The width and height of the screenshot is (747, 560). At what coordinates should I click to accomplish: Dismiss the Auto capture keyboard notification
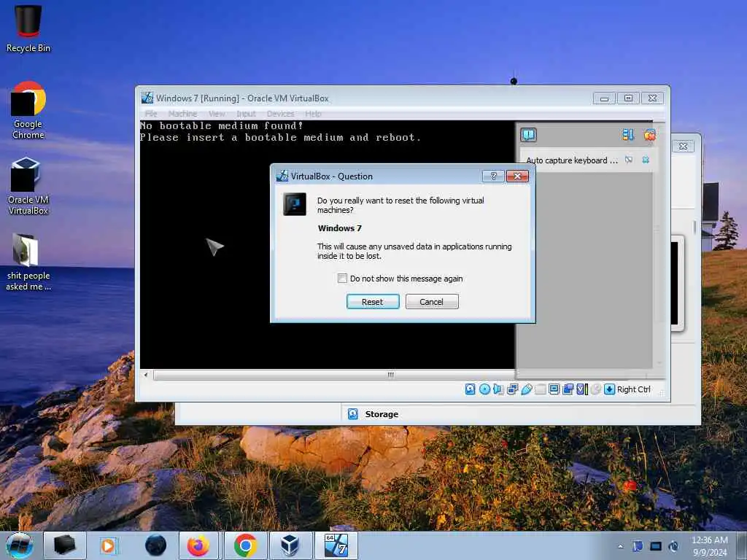pos(646,160)
